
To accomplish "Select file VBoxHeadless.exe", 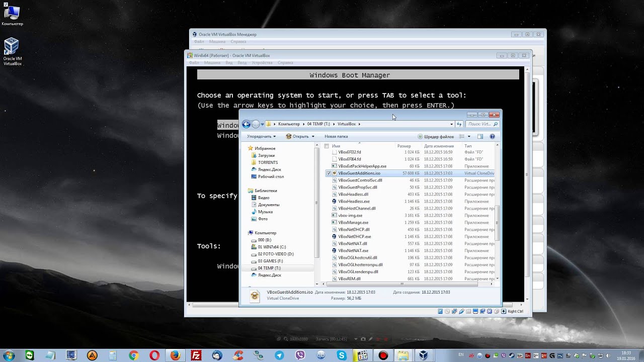I will click(x=354, y=201).
